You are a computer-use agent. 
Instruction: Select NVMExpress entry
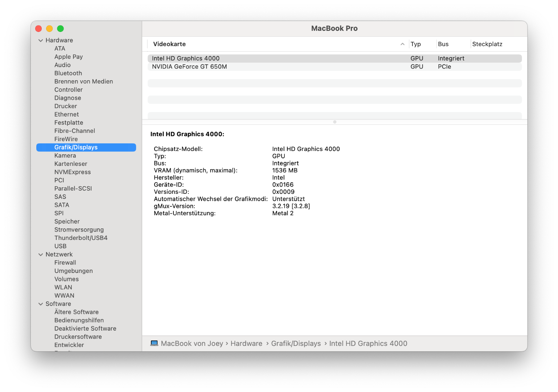click(x=73, y=172)
